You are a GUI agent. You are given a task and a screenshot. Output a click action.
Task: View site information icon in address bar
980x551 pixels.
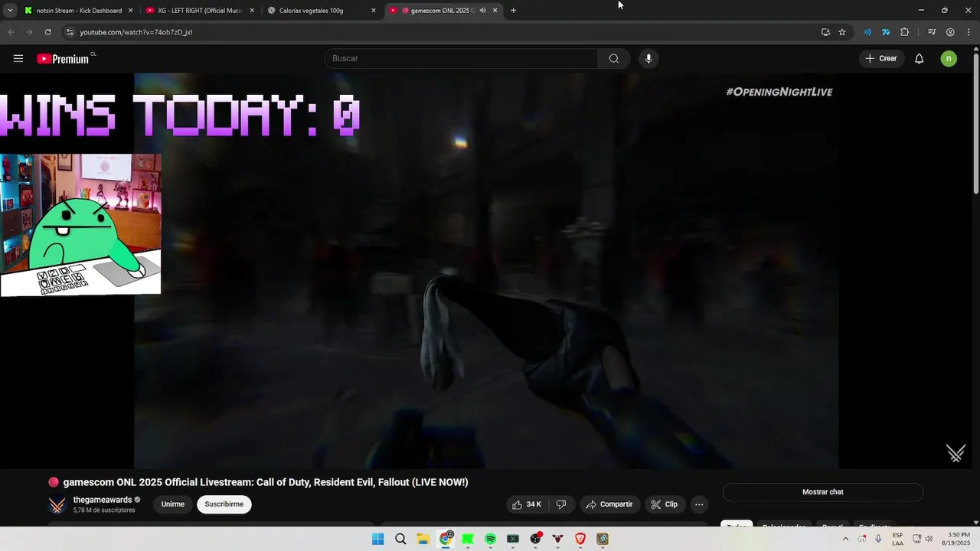(70, 32)
